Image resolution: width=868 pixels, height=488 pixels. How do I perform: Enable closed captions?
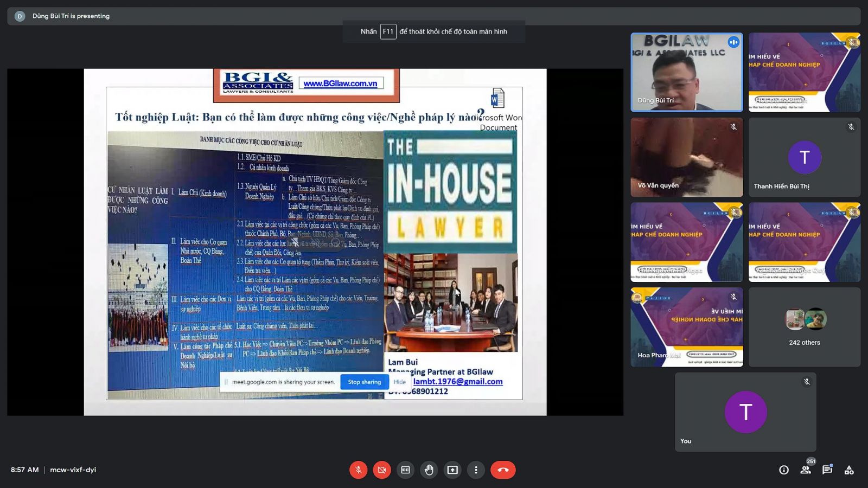(405, 470)
